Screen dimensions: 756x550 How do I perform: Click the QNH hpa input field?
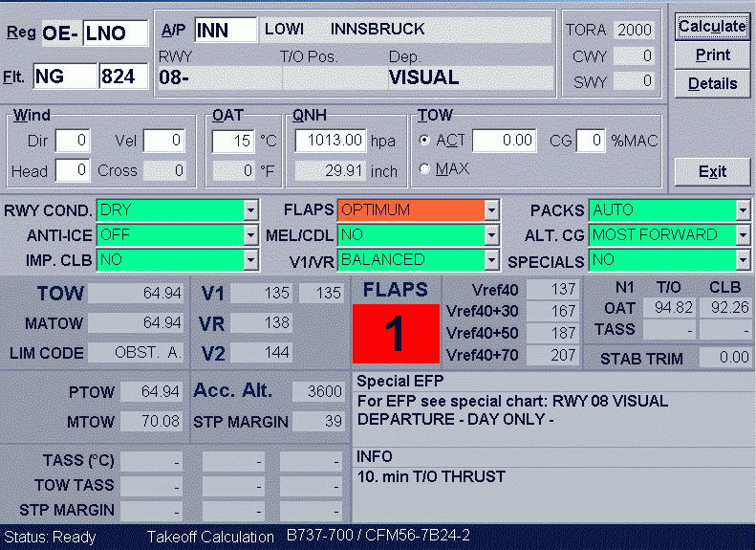(x=331, y=142)
